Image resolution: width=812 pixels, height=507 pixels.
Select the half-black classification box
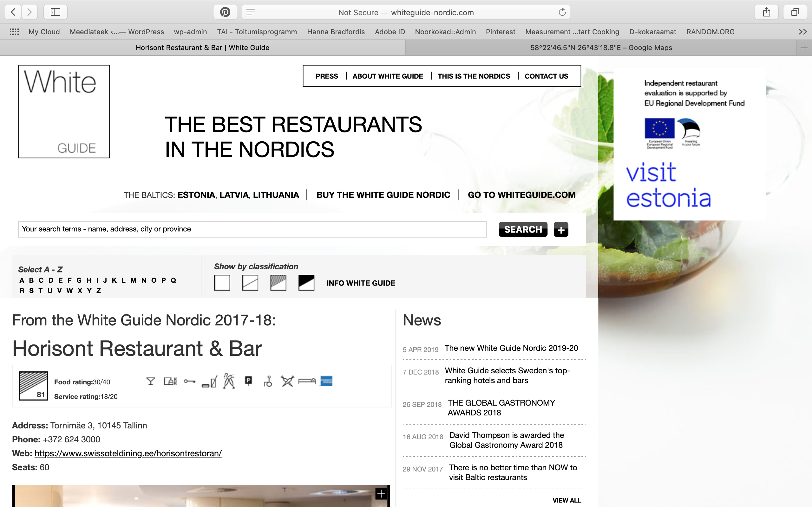(x=306, y=283)
